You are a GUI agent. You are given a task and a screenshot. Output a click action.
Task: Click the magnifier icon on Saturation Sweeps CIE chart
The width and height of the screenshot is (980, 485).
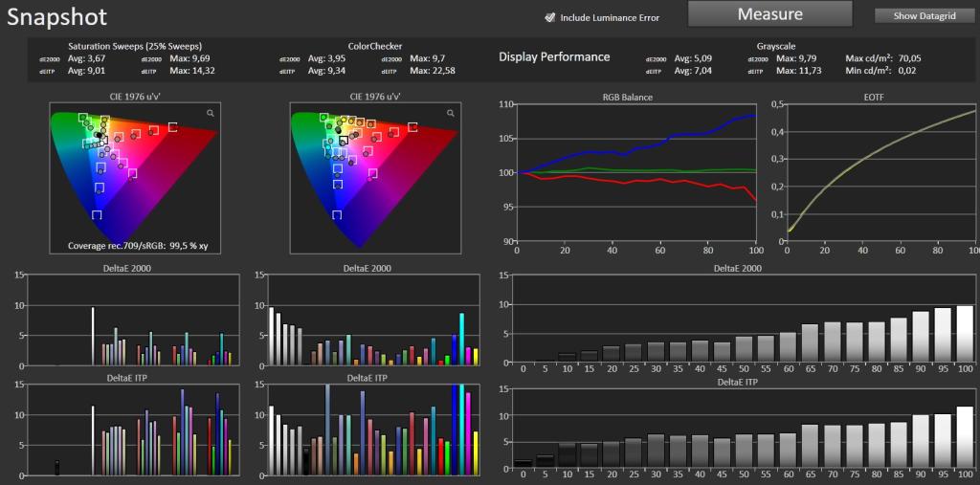pyautogui.click(x=211, y=113)
